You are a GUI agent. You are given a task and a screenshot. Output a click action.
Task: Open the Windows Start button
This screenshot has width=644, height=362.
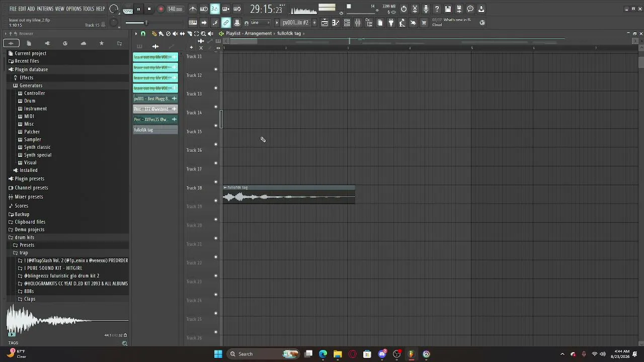point(218,354)
